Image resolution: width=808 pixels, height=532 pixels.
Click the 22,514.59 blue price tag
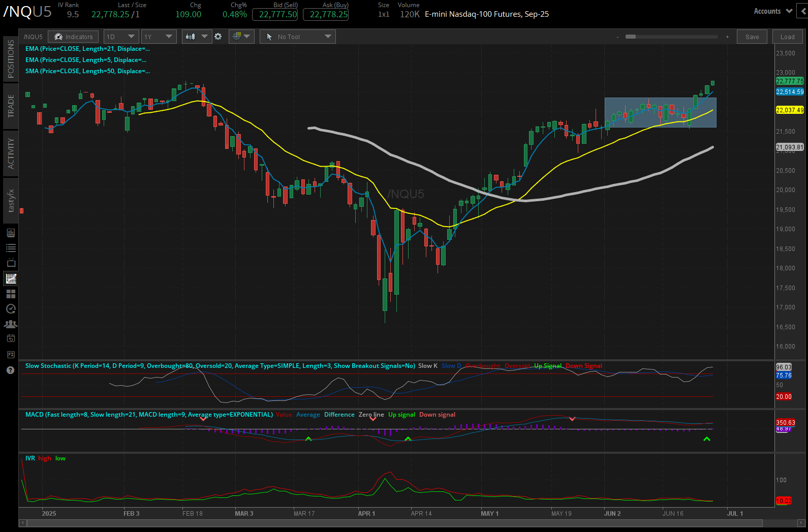pyautogui.click(x=790, y=92)
